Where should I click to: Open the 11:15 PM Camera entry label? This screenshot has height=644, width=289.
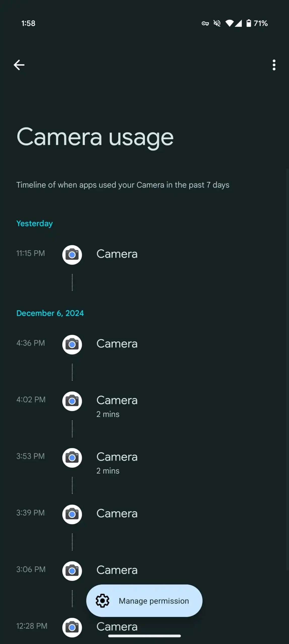pyautogui.click(x=117, y=254)
